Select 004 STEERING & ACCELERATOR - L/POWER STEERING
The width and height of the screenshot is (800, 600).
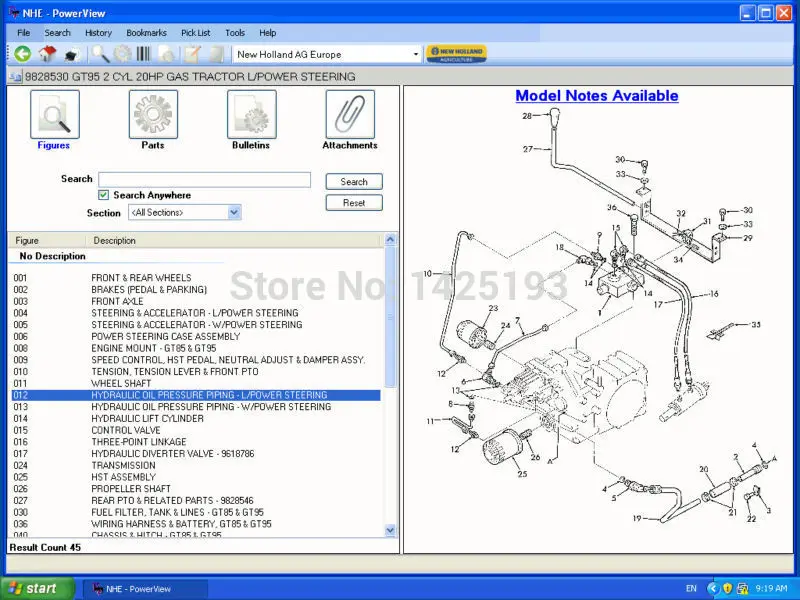(x=196, y=313)
